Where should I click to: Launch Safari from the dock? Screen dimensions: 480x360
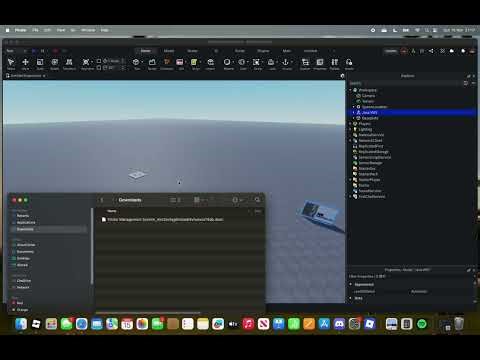(x=82, y=324)
